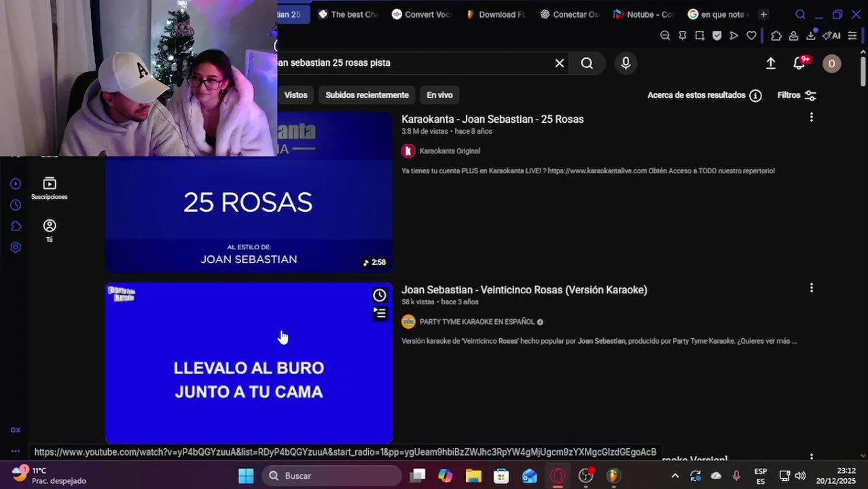Open the Windows Start menu
This screenshot has height=489, width=868.
246,476
